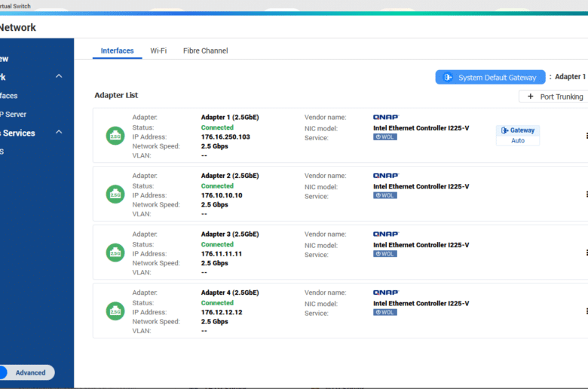
Task: Click IP address 176.16.250.103
Action: pyautogui.click(x=225, y=137)
